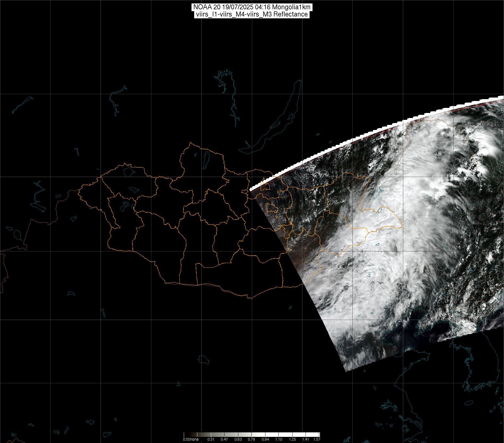Viewport: 504px width, 443px height.
Task: Select the 1.25 reflectance scale label
Action: [x=292, y=439]
